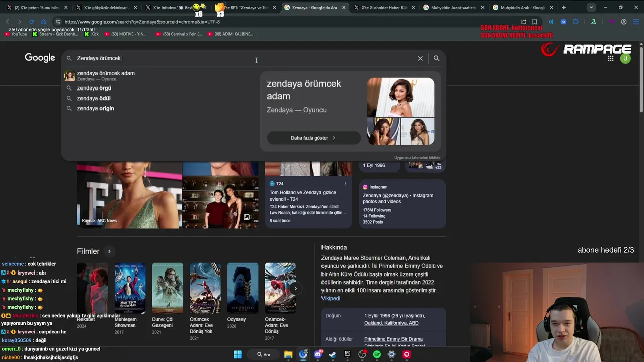Open Windows Start menu
This screenshot has height=362, width=644.
(238, 354)
